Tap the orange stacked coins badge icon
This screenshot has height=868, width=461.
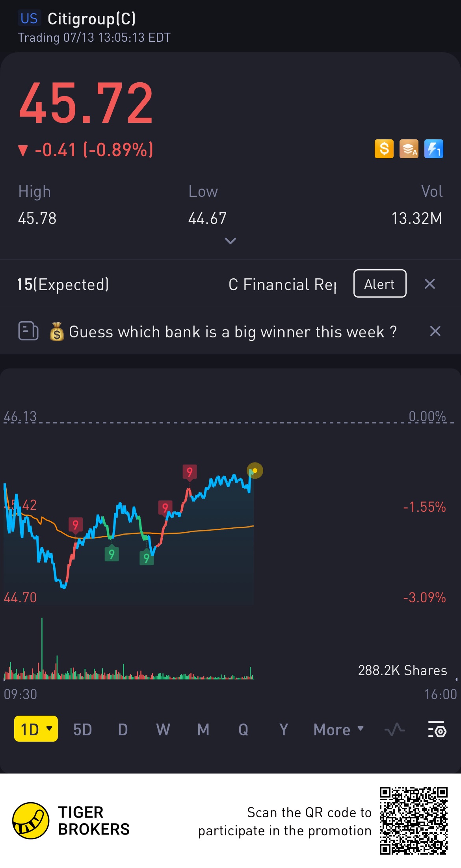[409, 149]
